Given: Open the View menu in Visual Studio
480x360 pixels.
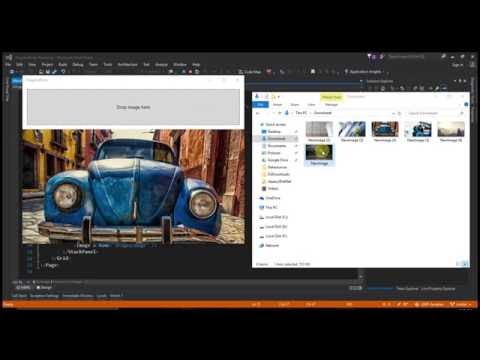Looking at the screenshot, I should pos(32,64).
